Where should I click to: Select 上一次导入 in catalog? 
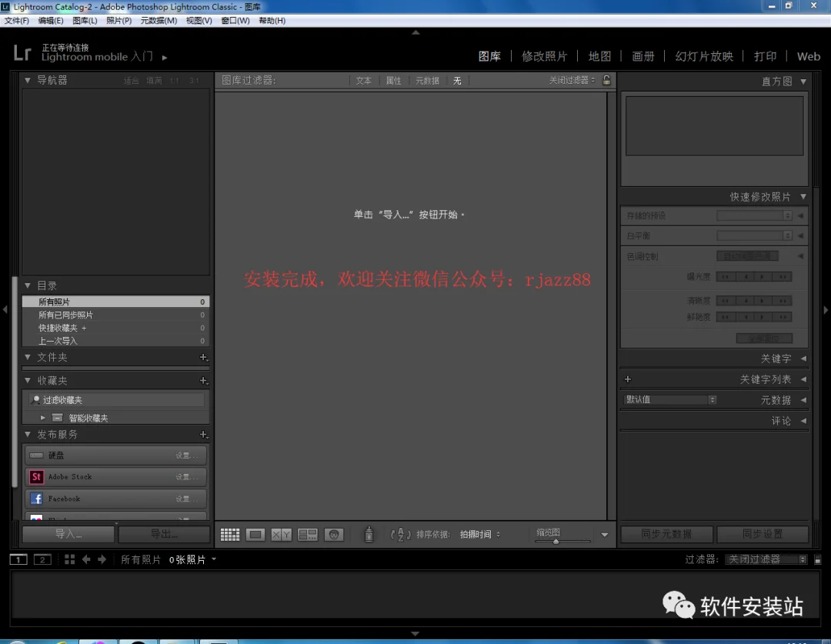pyautogui.click(x=115, y=341)
